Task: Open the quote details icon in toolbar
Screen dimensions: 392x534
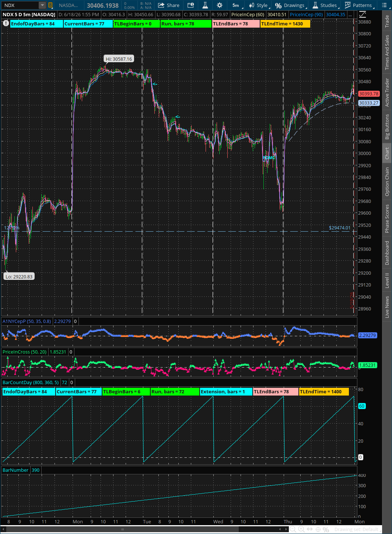Action: coord(190,5)
